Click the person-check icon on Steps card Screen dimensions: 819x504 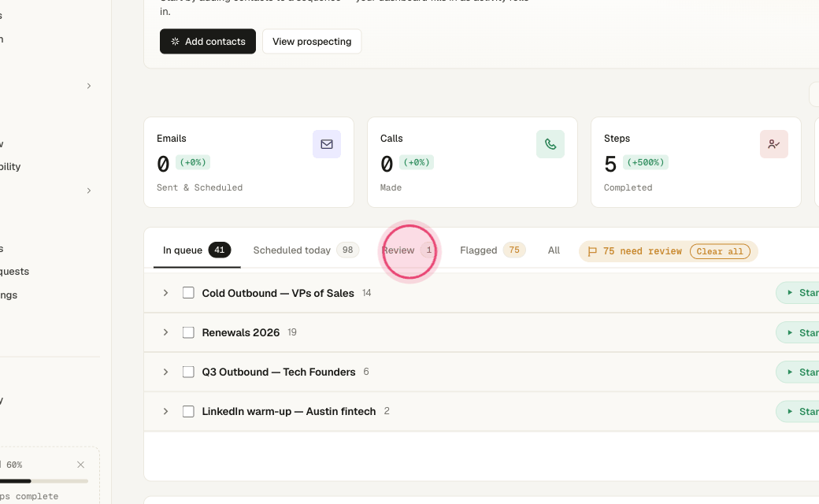pos(774,144)
